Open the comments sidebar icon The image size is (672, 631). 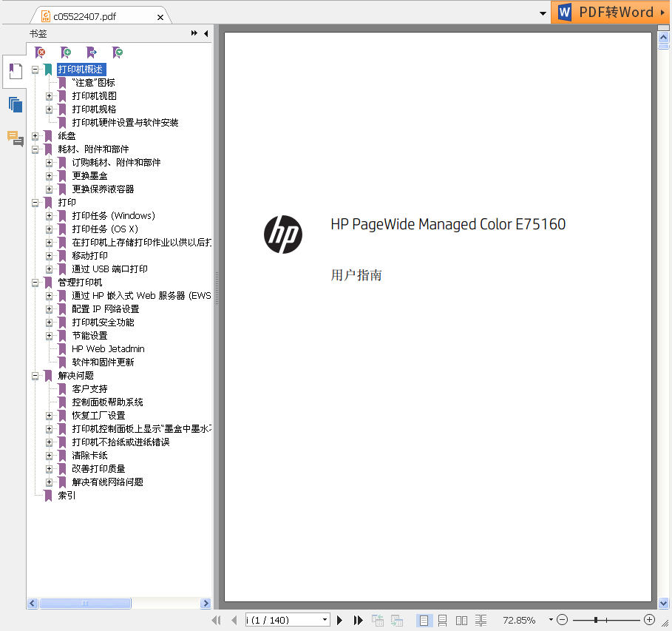(x=16, y=138)
